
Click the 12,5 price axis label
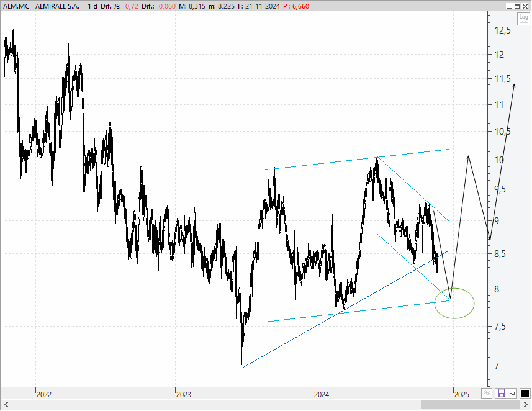[x=502, y=30]
